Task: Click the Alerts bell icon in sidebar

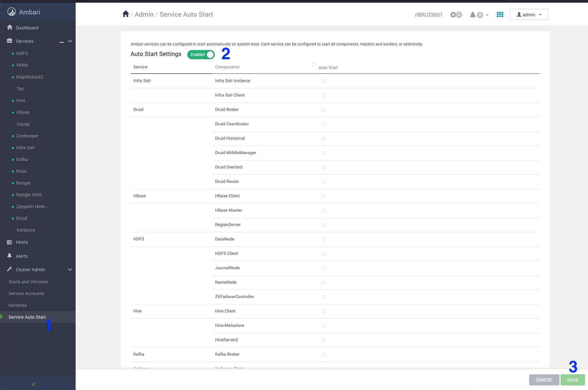Action: 10,256
